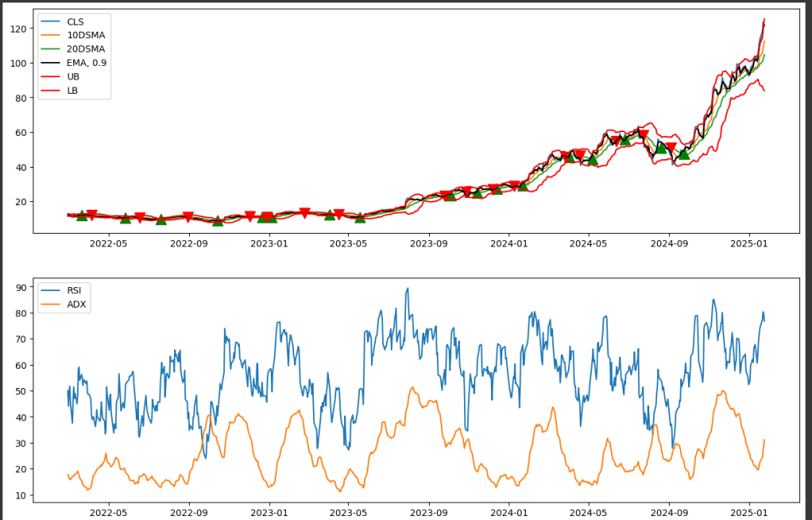Image resolution: width=812 pixels, height=520 pixels.
Task: Click the rightmost green up-triangle marker
Action: coord(684,153)
